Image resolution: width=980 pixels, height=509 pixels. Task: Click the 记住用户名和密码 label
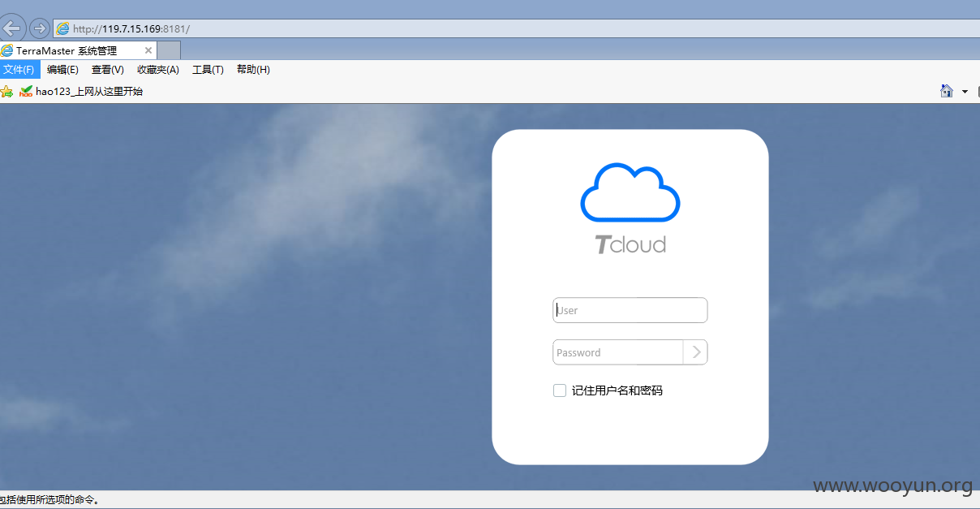click(617, 390)
